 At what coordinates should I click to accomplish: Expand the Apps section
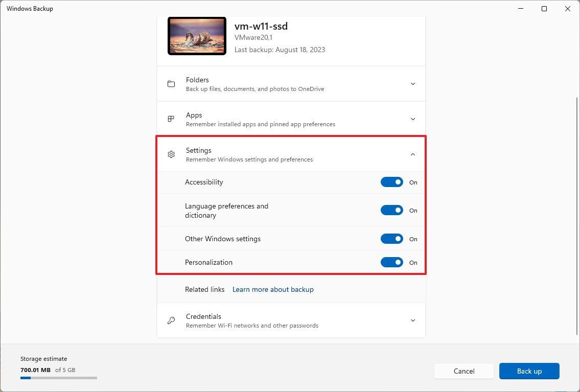(412, 119)
